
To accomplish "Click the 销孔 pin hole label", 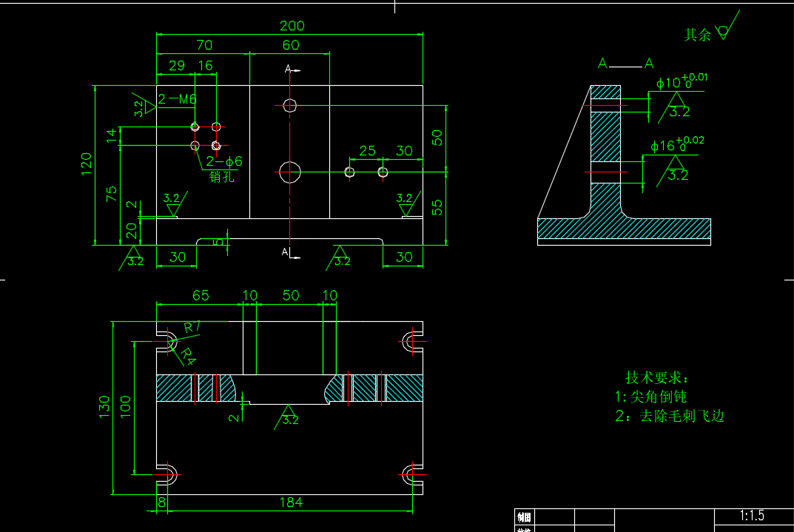I will (221, 177).
